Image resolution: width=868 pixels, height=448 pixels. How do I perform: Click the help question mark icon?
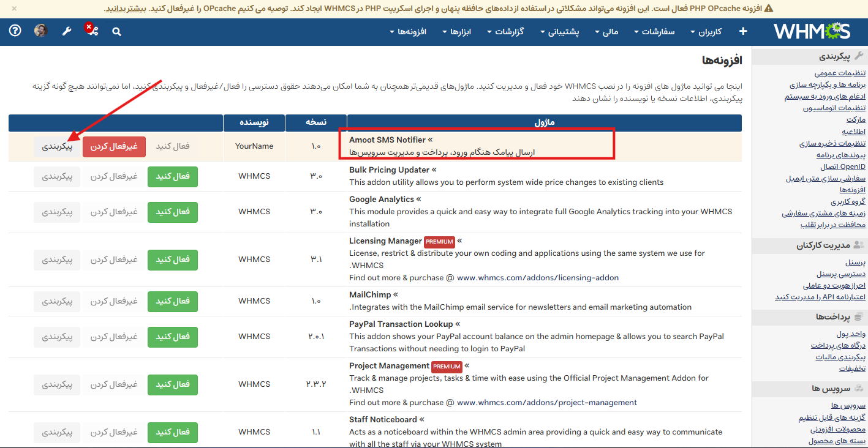pos(15,31)
